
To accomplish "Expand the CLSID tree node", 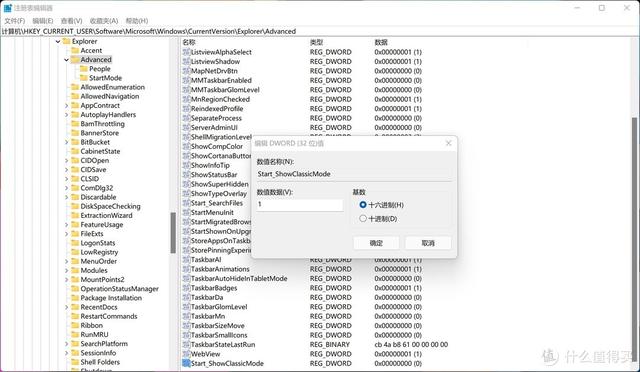I will point(66,179).
